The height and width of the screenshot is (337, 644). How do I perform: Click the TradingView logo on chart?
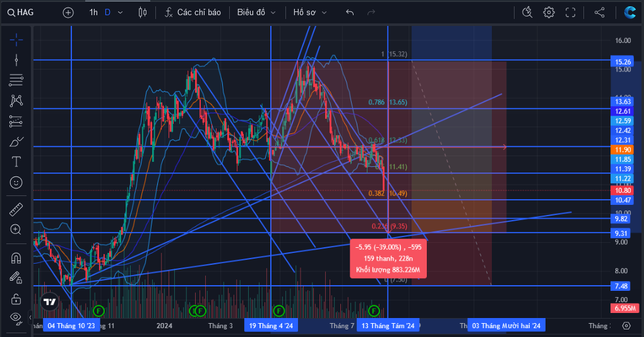[x=50, y=302]
